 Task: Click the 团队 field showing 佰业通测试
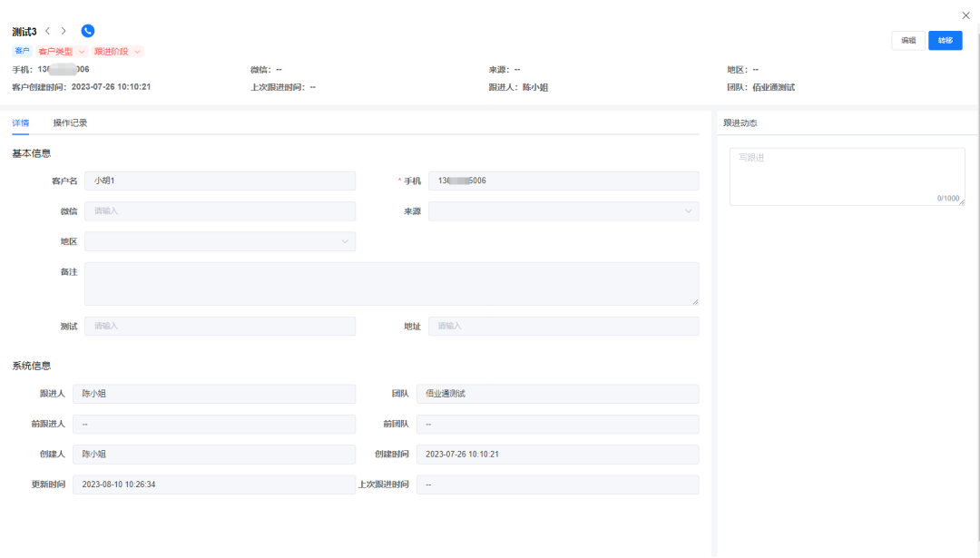(557, 394)
